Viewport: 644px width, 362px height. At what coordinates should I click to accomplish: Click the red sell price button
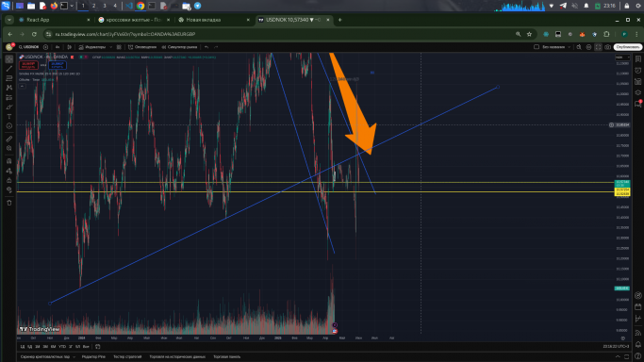28,65
